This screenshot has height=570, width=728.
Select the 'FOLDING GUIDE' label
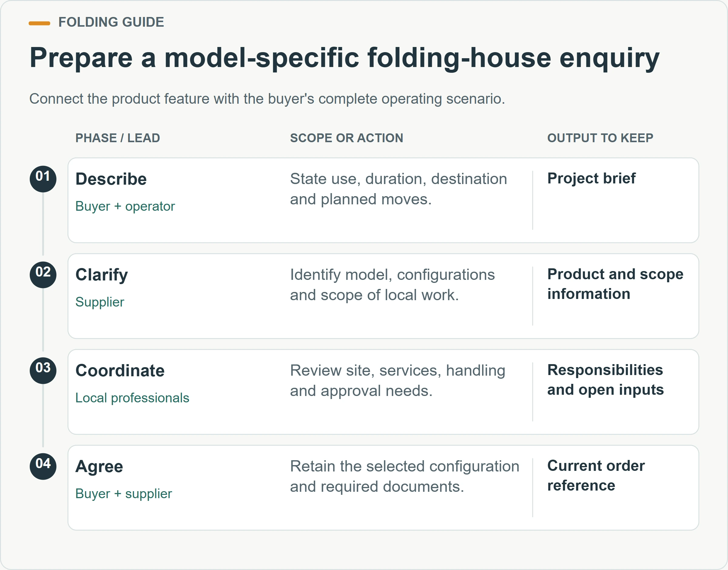(111, 22)
